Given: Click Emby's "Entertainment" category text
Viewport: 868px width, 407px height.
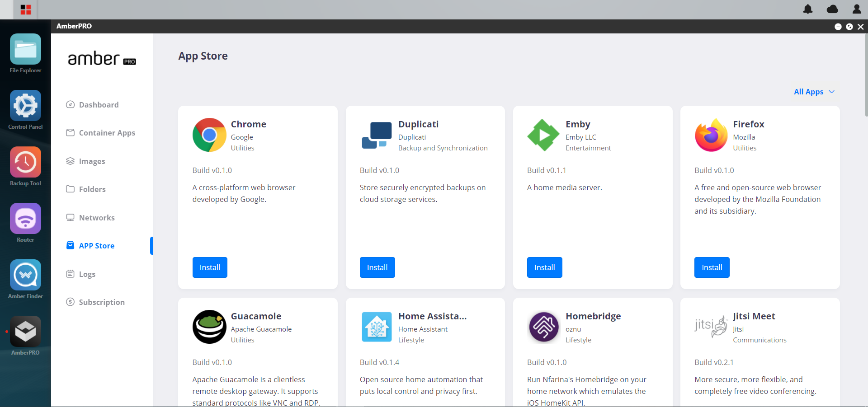Looking at the screenshot, I should pyautogui.click(x=588, y=148).
